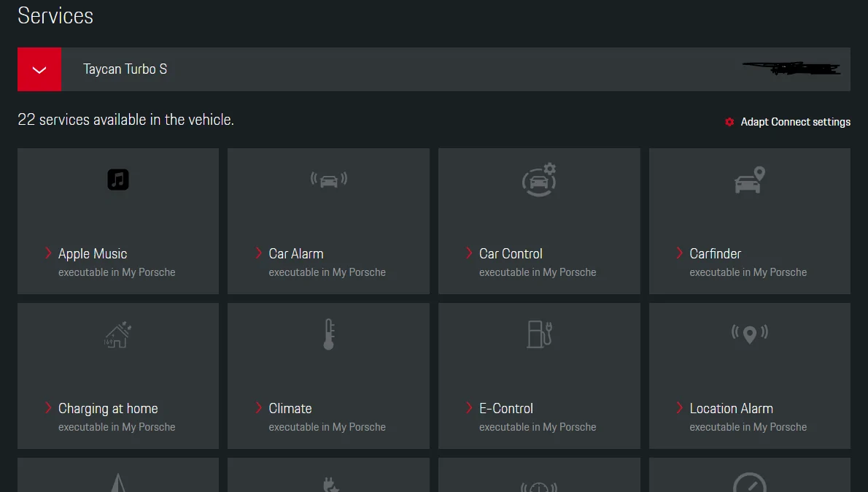Click the red chevron beside Apple Music
Screen dimensions: 868x492
coord(48,253)
